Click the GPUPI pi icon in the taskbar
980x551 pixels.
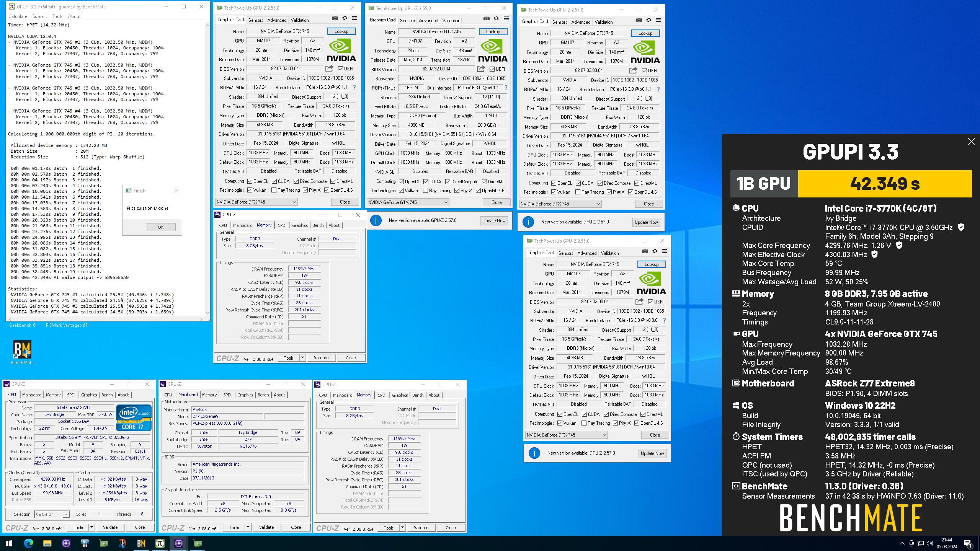(160, 543)
